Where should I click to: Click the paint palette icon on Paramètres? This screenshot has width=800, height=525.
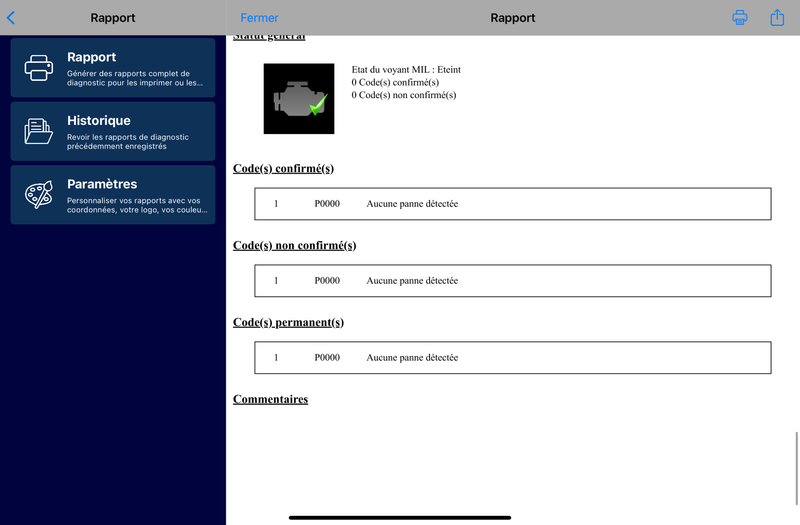coord(39,194)
